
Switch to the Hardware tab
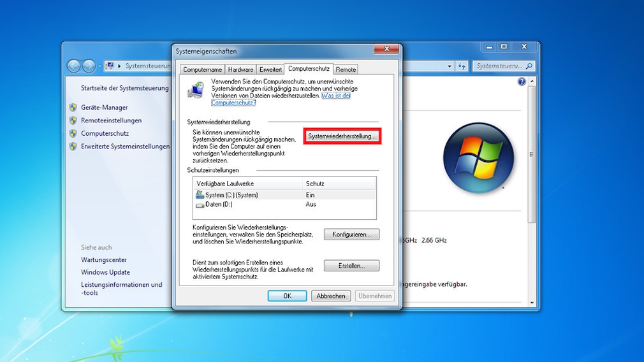240,69
